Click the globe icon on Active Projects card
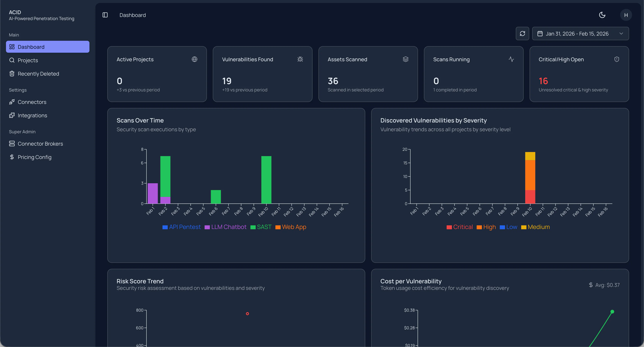Screen dimensions: 644x347 pos(195,59)
